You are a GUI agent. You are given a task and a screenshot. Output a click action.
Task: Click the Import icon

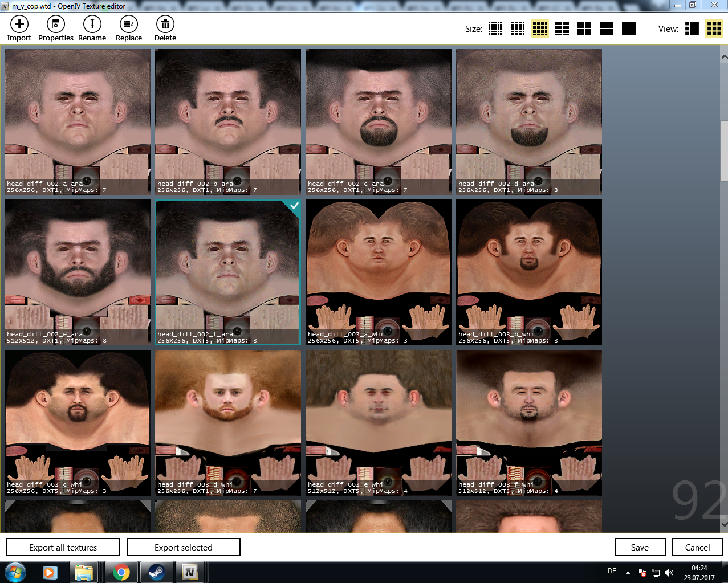pyautogui.click(x=19, y=25)
